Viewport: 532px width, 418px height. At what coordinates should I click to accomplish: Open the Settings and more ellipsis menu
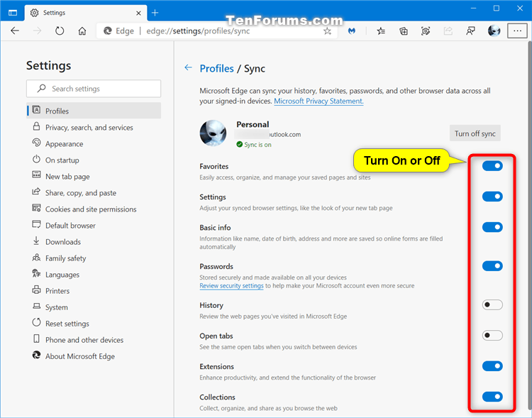(517, 31)
